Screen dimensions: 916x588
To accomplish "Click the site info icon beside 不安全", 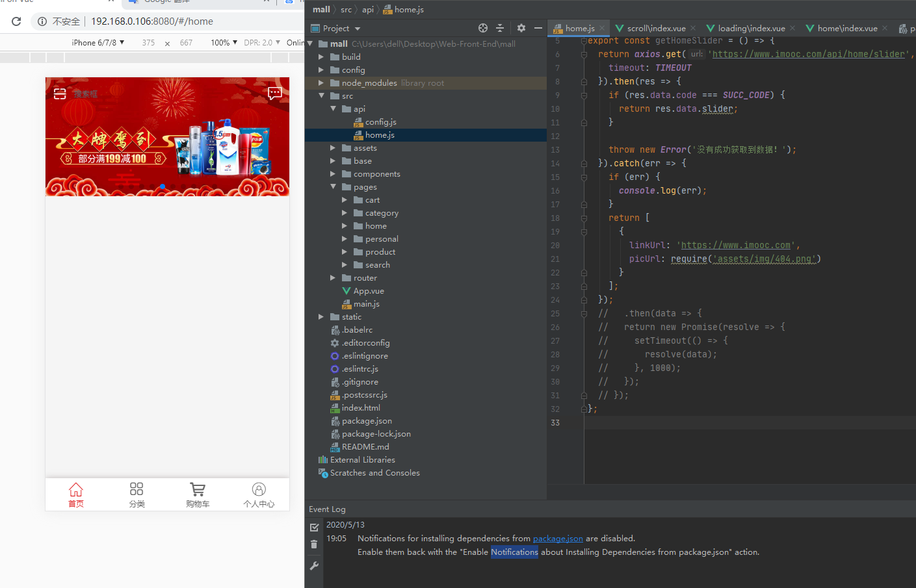I will coord(42,21).
